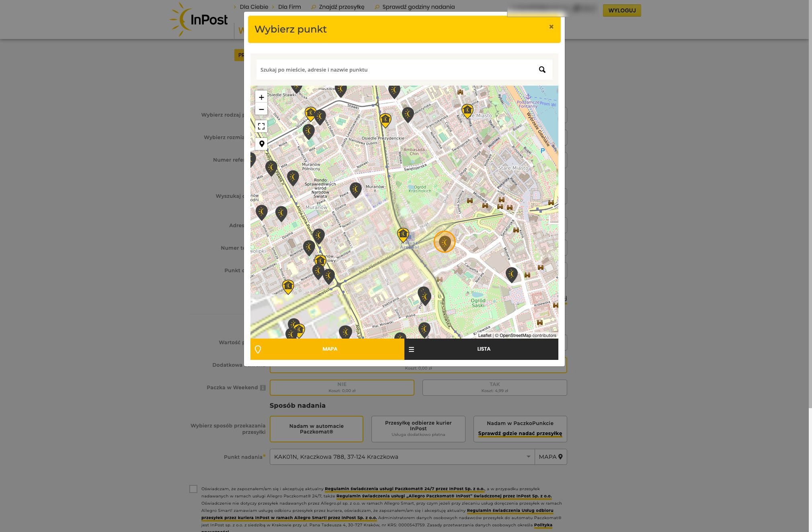
Task: Click Sprawdź godziny nadania link
Action: (x=418, y=7)
